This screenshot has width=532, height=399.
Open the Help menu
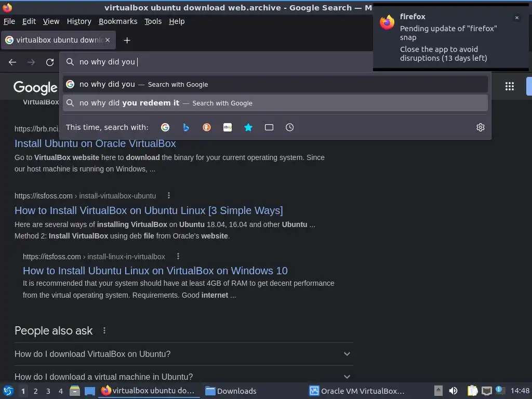point(177,21)
